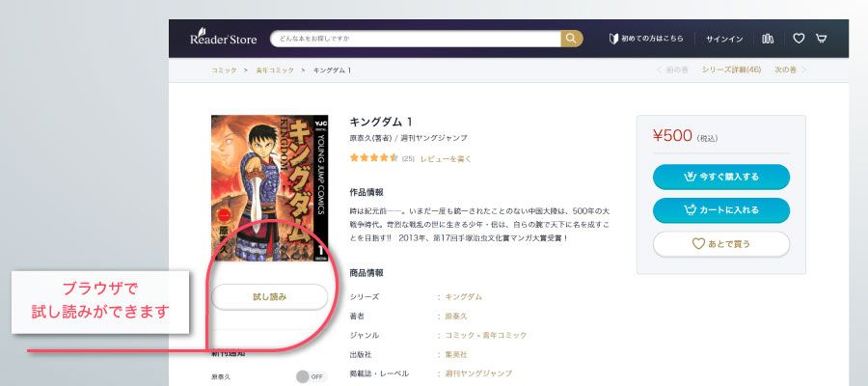Viewport: 868px width, 386px height.
Task: Click the サインイン sign-in link
Action: [724, 40]
